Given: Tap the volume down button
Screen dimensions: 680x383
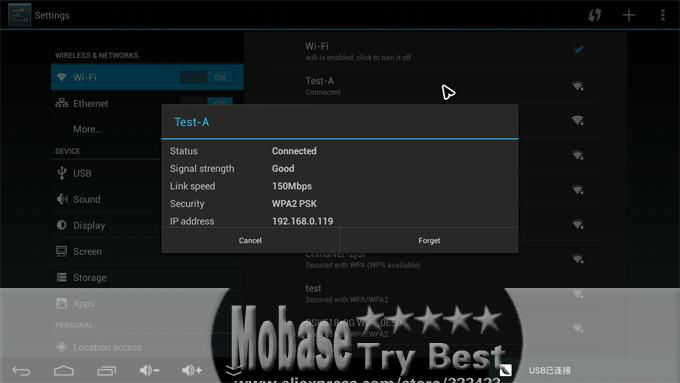Looking at the screenshot, I should pyautogui.click(x=150, y=370).
